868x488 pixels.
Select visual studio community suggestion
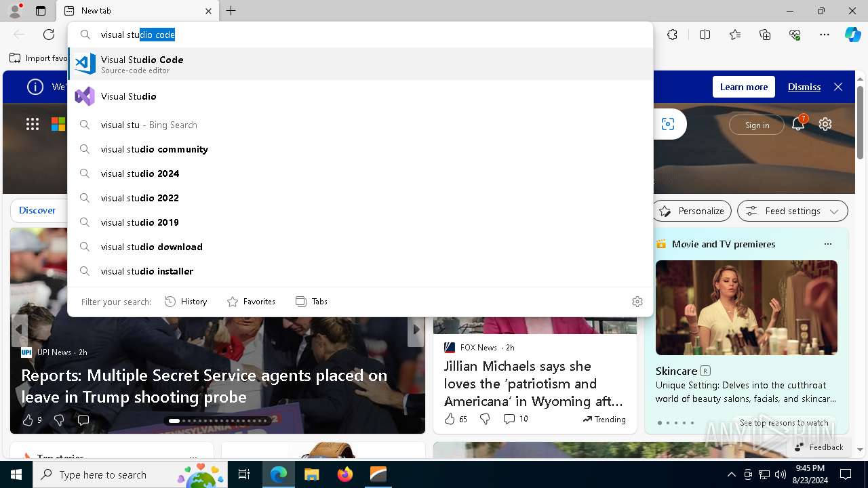[360, 149]
